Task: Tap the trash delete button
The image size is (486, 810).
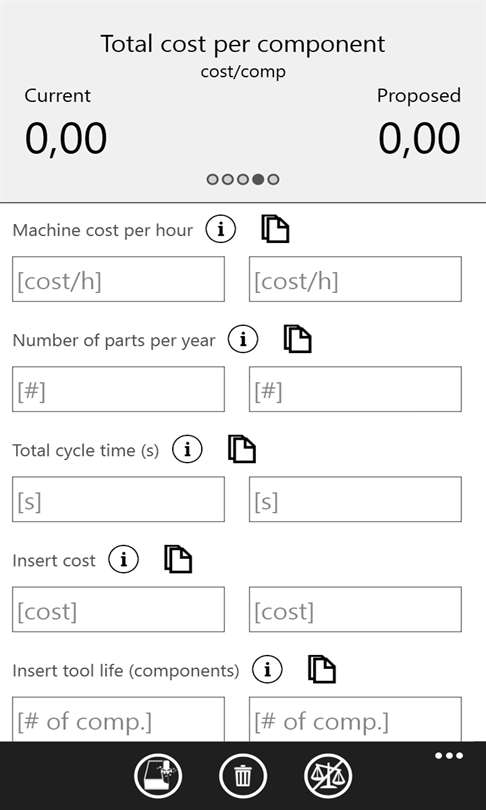Action: click(243, 776)
